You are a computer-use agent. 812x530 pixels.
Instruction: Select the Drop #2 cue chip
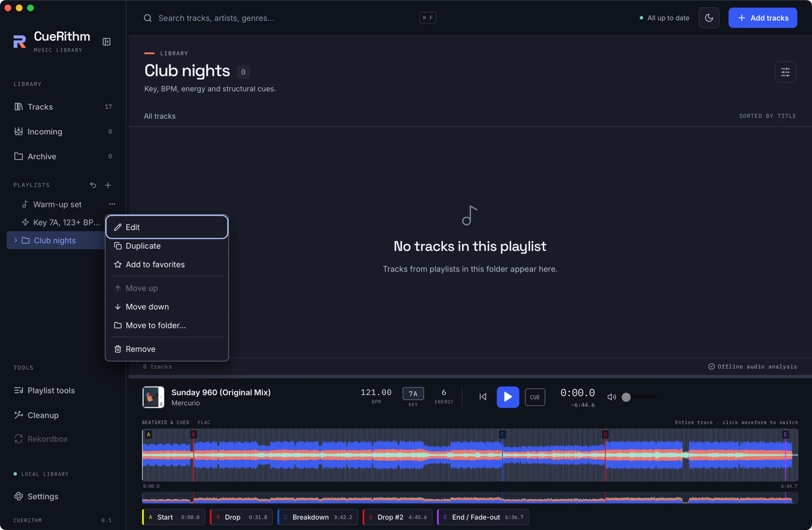(x=397, y=517)
